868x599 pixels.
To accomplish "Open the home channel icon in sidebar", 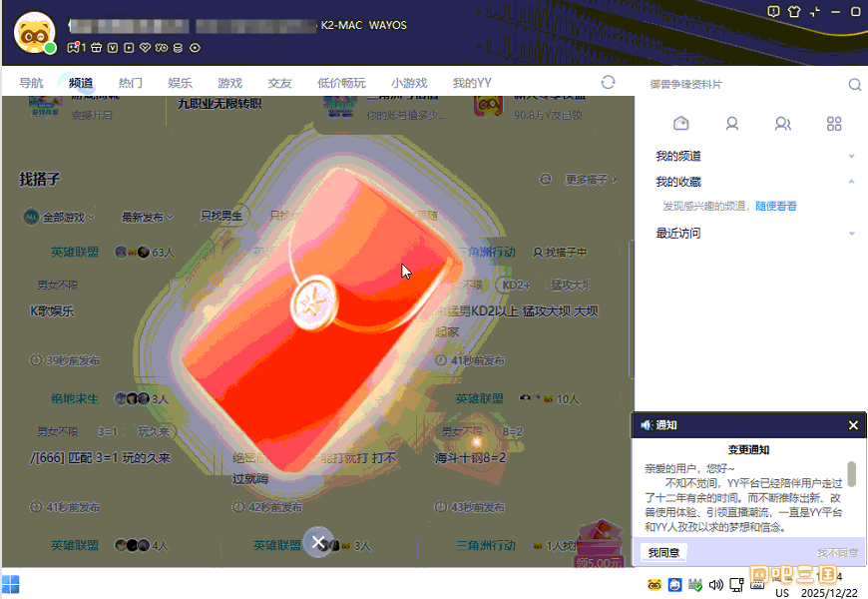I will 680,123.
